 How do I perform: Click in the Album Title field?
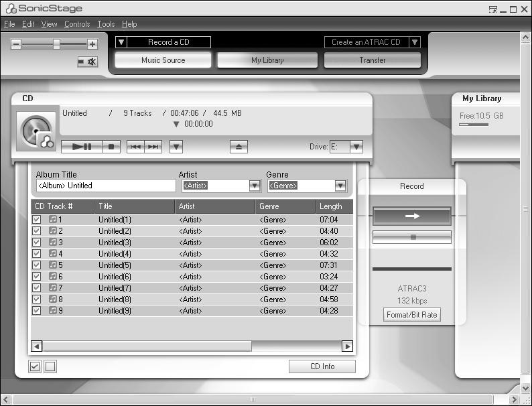[106, 186]
